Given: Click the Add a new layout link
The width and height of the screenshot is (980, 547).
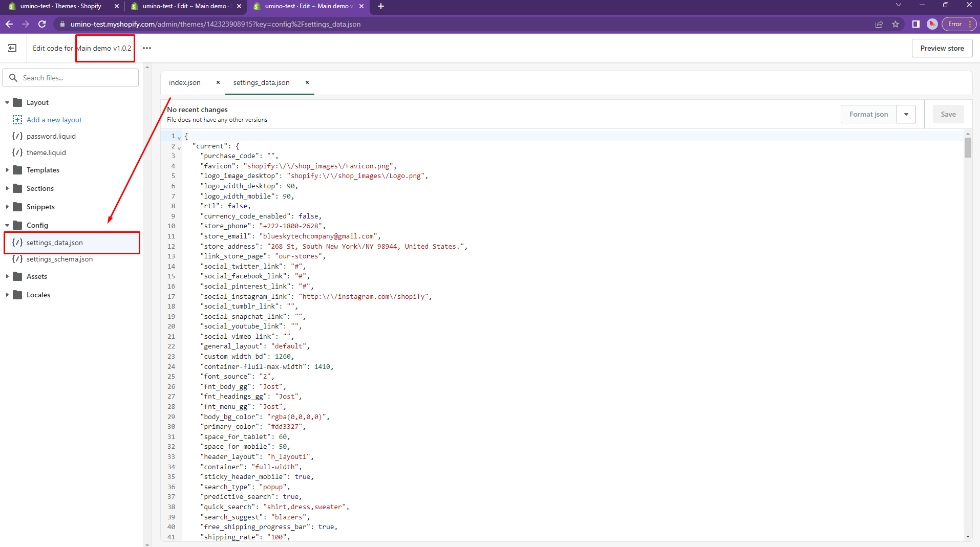Looking at the screenshot, I should click(x=54, y=120).
